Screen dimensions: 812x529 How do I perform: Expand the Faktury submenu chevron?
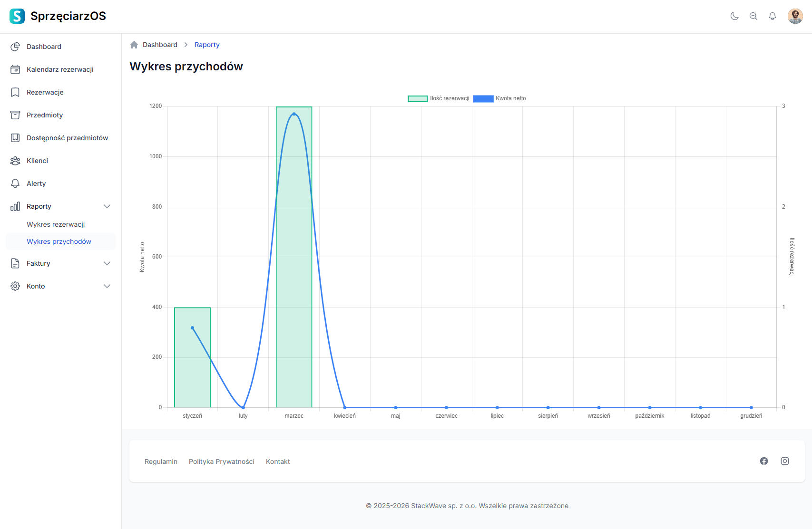click(107, 263)
